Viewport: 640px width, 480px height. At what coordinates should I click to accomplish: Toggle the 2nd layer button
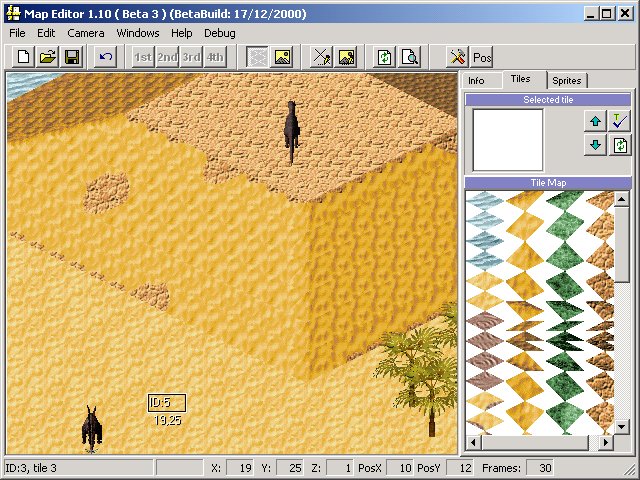[x=167, y=57]
